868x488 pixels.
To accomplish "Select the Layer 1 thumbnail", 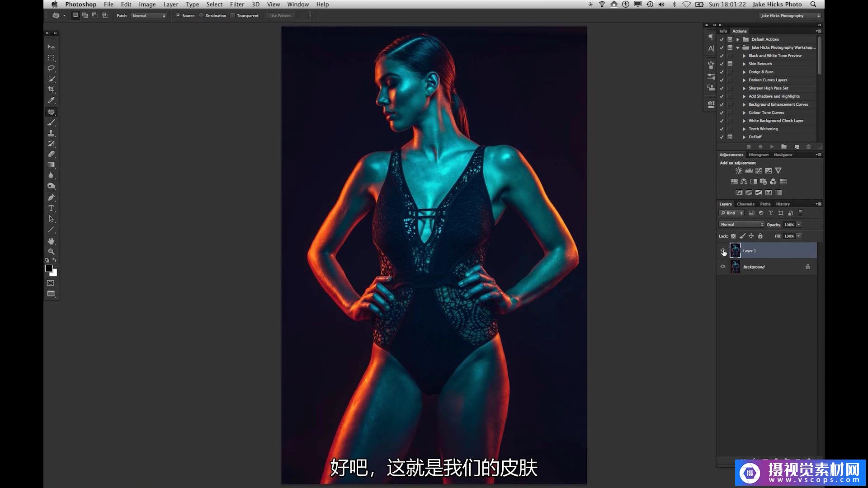I will pyautogui.click(x=735, y=251).
